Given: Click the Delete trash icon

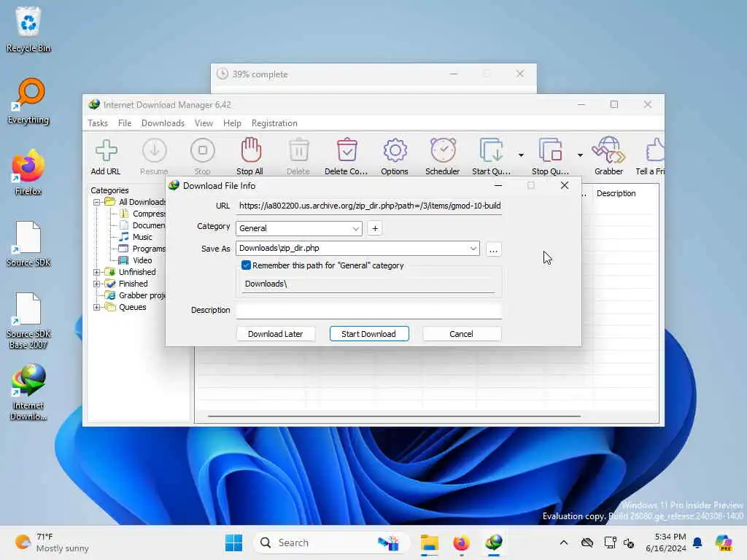Looking at the screenshot, I should 298,156.
